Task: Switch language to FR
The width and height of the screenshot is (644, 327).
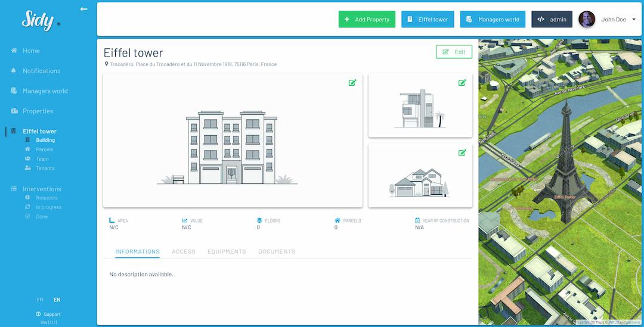Action: point(40,300)
